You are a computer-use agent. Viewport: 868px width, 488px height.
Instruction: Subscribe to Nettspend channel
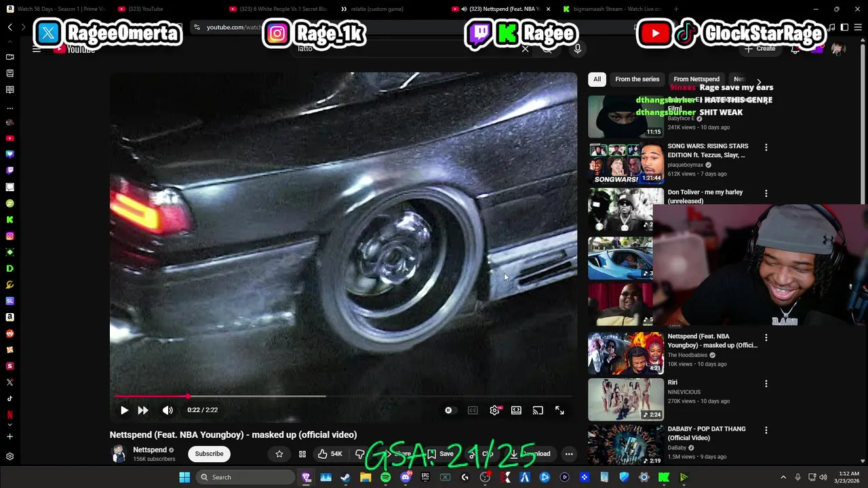209,453
